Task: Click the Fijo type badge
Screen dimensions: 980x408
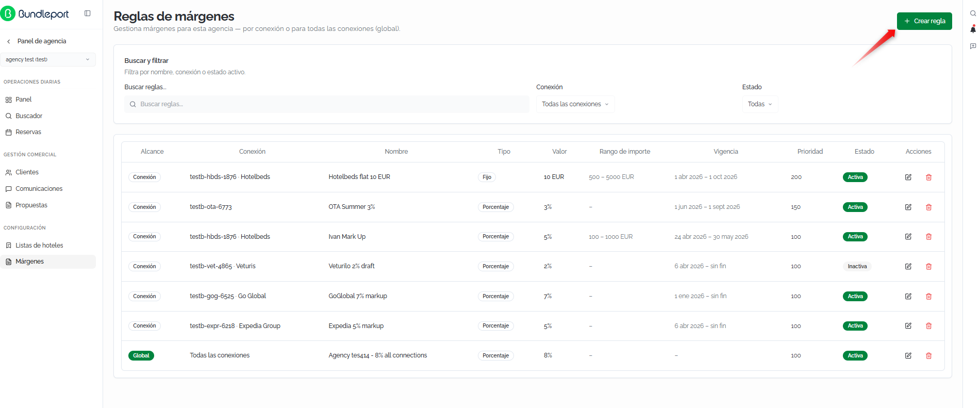Action: click(487, 177)
